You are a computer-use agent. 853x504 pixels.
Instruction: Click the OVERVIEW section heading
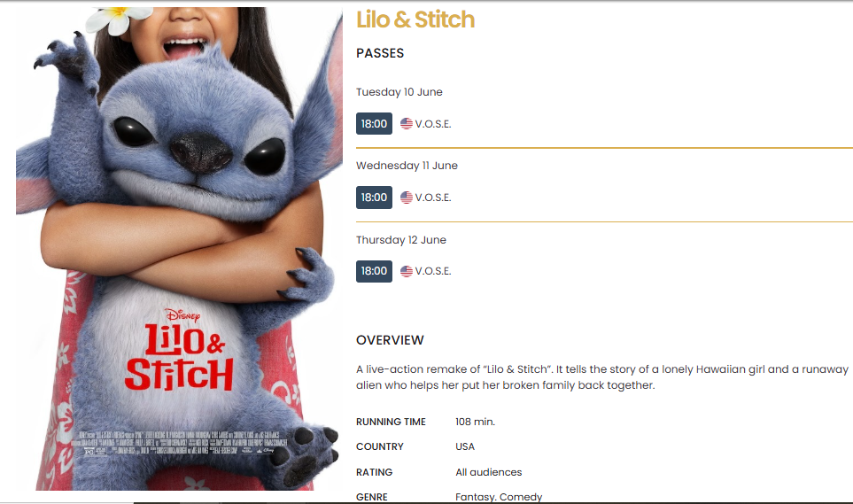pyautogui.click(x=390, y=340)
